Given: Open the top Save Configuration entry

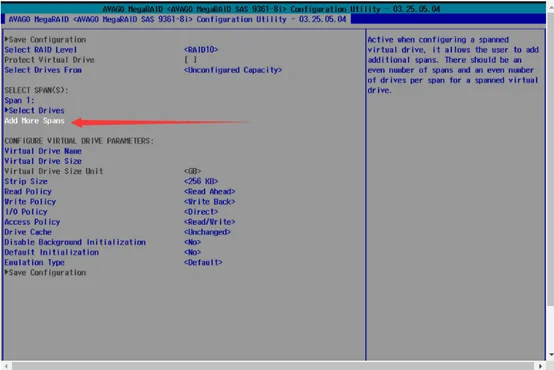Looking at the screenshot, I should click(45, 40).
